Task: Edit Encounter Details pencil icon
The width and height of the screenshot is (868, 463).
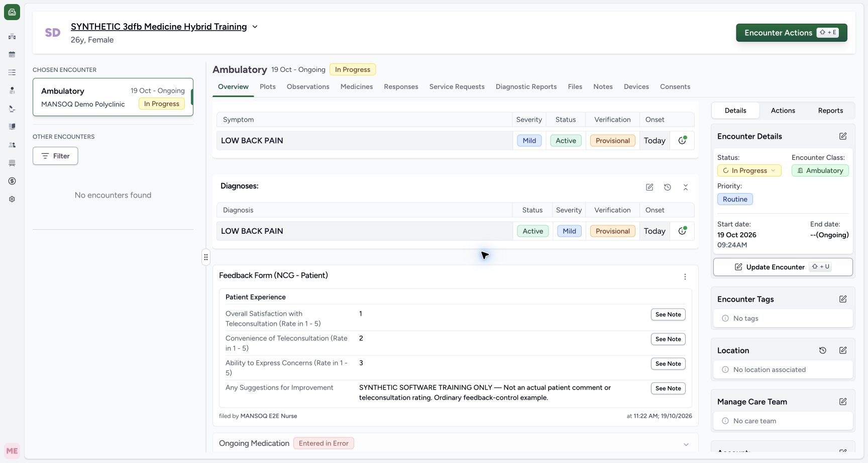Action: (x=843, y=136)
